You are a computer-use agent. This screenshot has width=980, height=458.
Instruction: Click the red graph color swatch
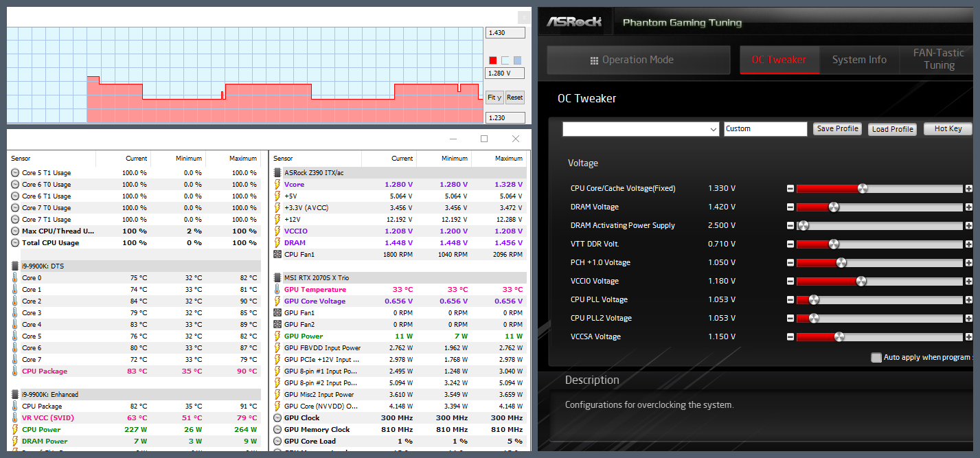(492, 60)
